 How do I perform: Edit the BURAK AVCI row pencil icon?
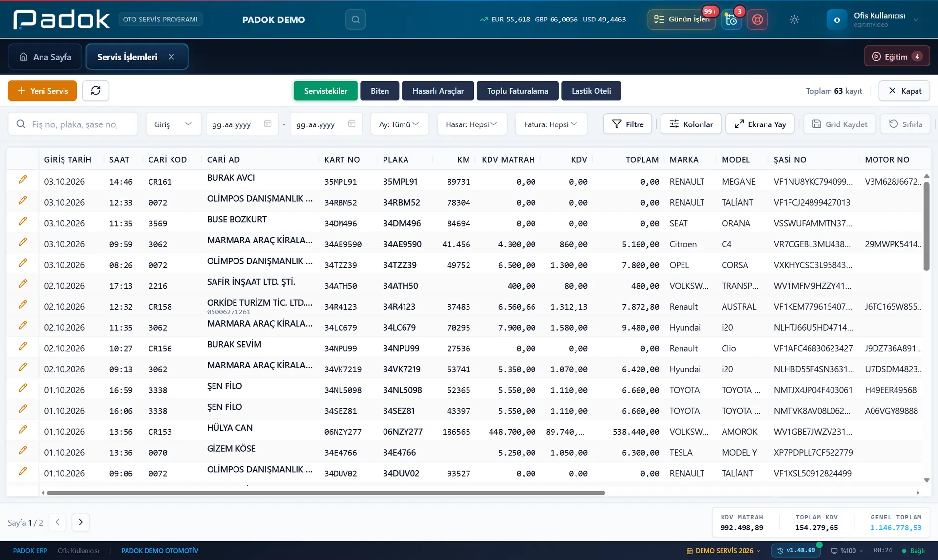(x=22, y=180)
